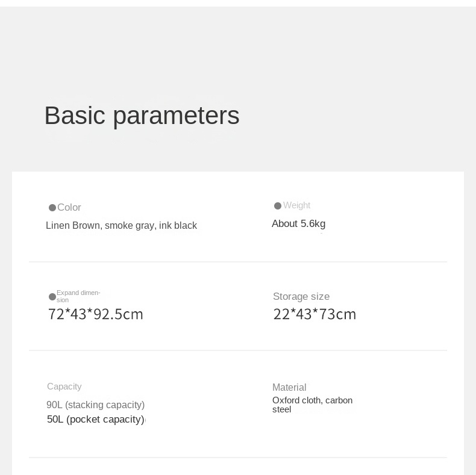The height and width of the screenshot is (475, 476).
Task: Click the bullet beside Expand dimension
Action: pos(52,297)
